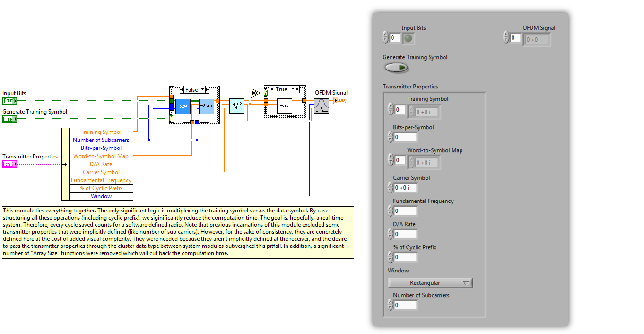Select the not-equal-to-zero comparison node

coord(255,93)
